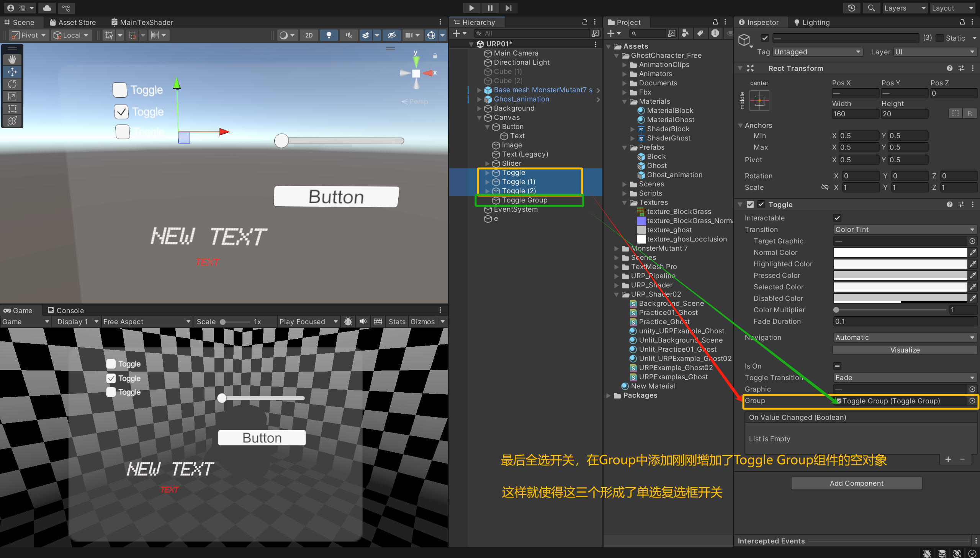The width and height of the screenshot is (980, 558).
Task: Select the Rect tool in Scene toolbar
Action: click(x=12, y=109)
